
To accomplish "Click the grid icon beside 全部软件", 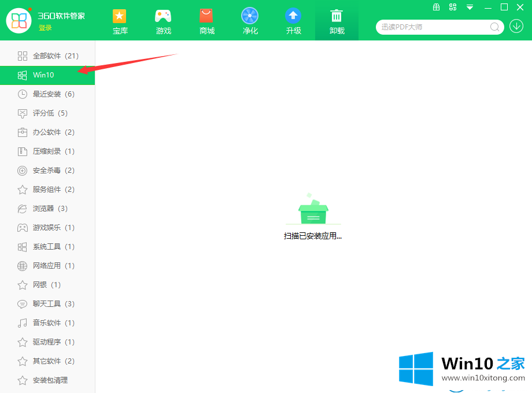I will click(x=23, y=56).
